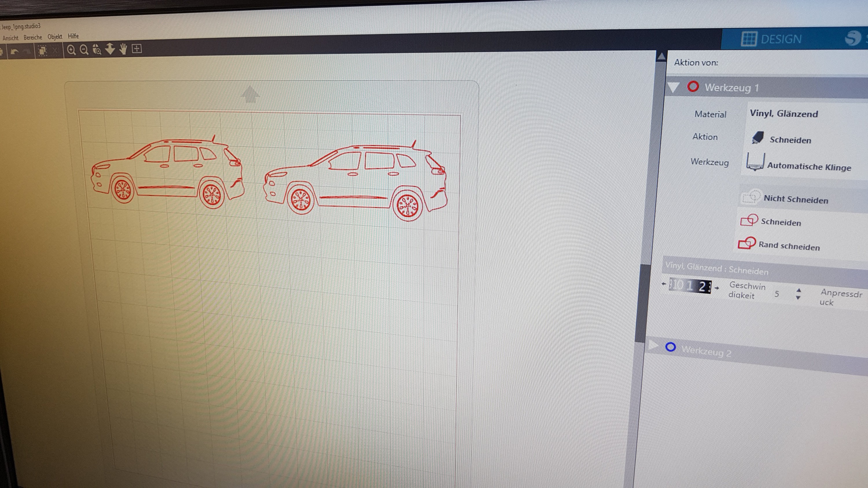Screen dimensions: 868x488
Task: Select the zoom-to-selection tool
Action: (97, 49)
